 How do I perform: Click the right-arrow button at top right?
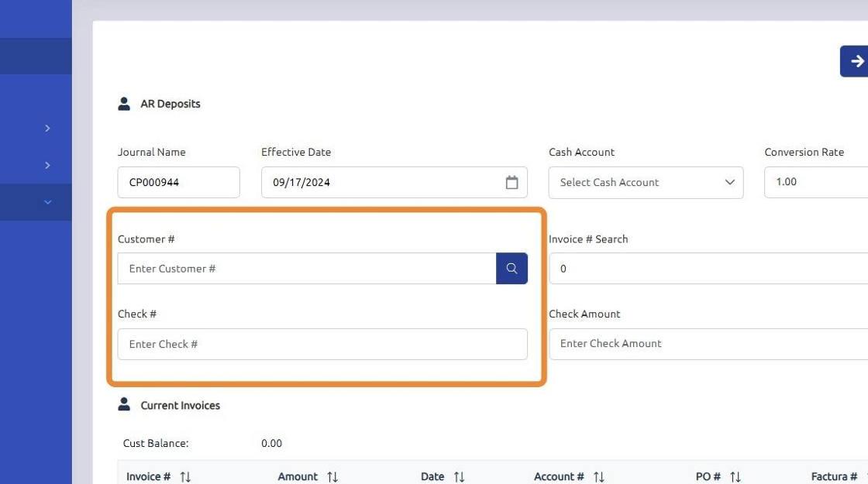pyautogui.click(x=856, y=61)
